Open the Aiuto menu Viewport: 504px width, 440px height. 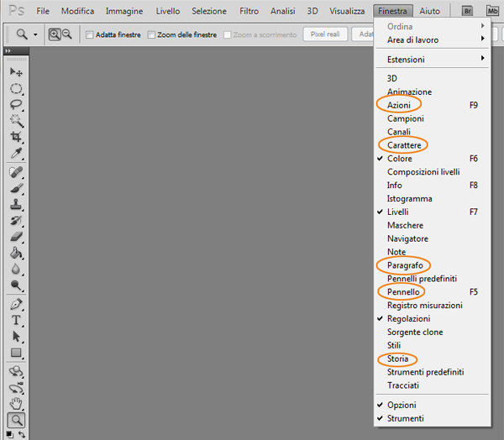[x=430, y=11]
